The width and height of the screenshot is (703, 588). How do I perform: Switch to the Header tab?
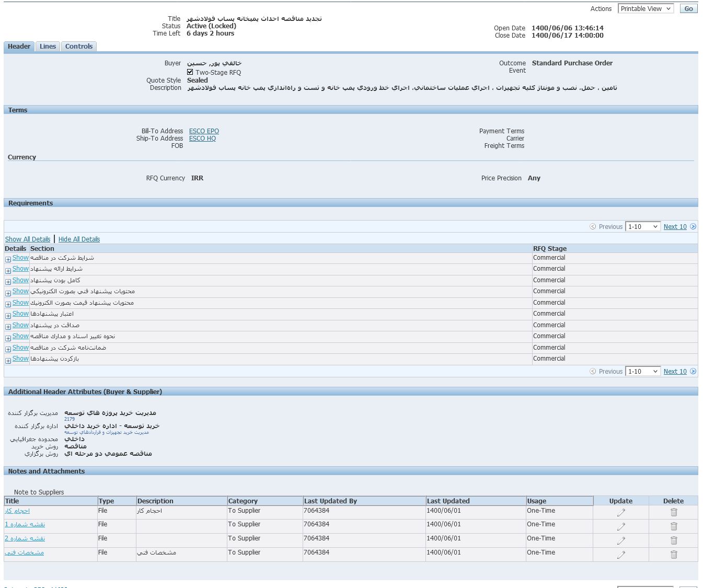click(19, 47)
